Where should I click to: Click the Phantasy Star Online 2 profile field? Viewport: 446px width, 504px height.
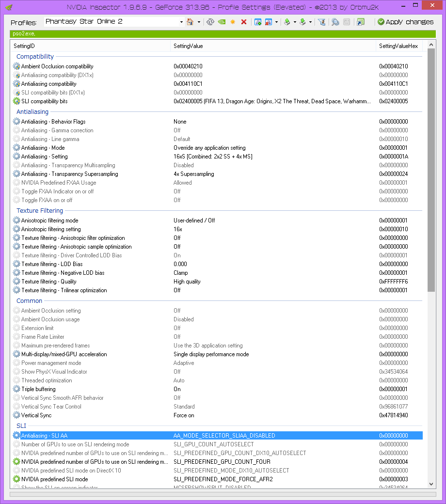(x=111, y=21)
